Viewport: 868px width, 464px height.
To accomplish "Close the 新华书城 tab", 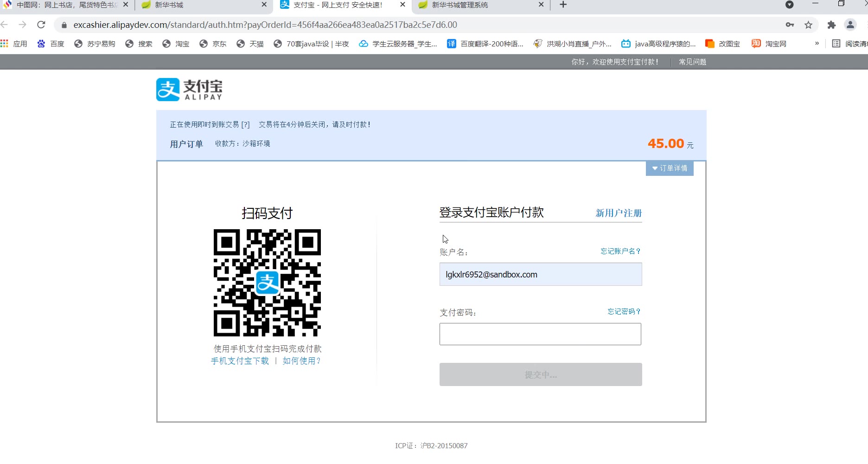I will [264, 5].
